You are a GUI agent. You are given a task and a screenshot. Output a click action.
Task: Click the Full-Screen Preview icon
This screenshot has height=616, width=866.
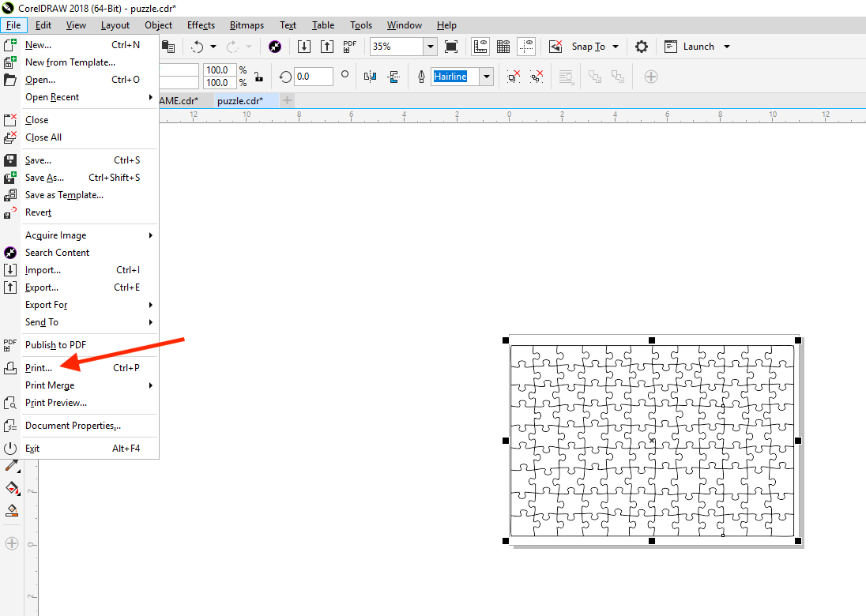[451, 47]
